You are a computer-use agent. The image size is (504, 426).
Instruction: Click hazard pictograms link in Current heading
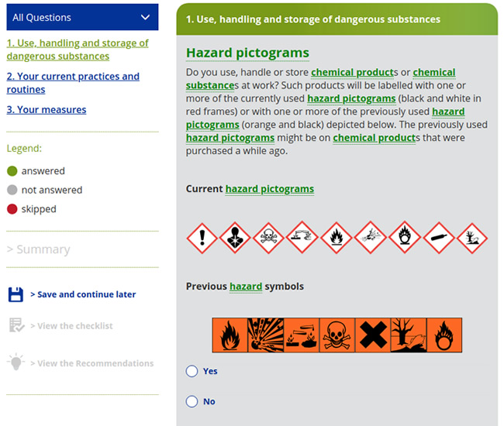click(269, 189)
